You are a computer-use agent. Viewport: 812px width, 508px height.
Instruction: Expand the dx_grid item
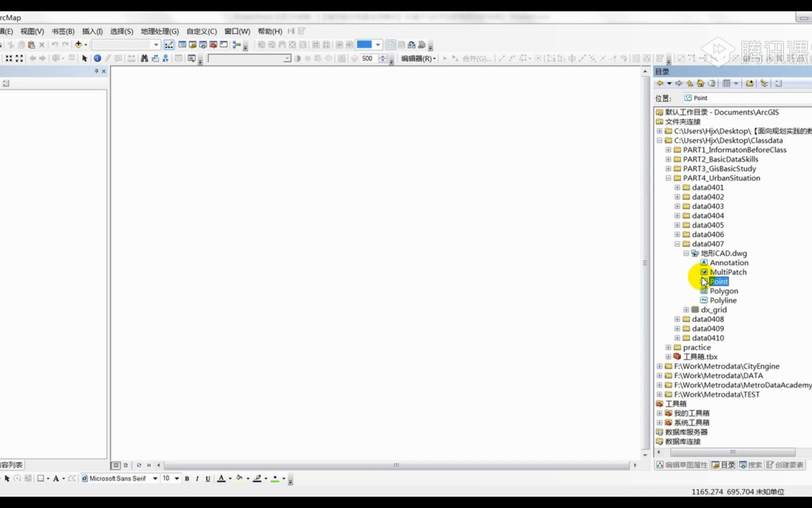pos(686,310)
